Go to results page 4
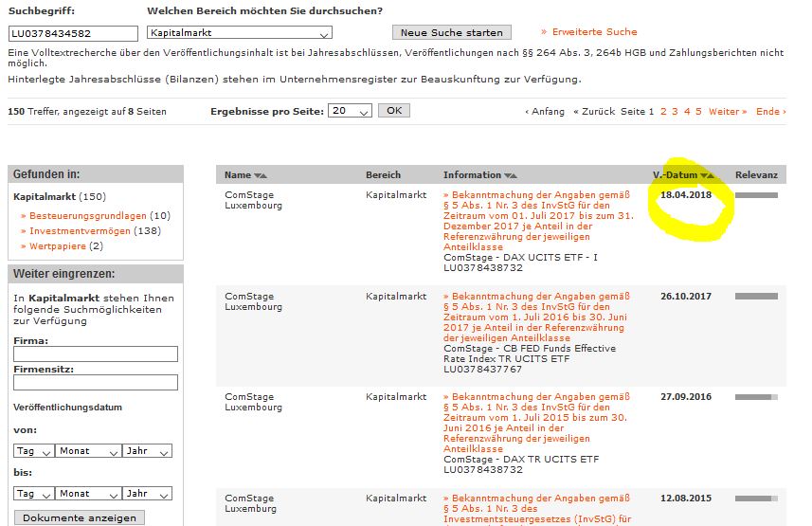This screenshot has width=812, height=526. point(687,112)
